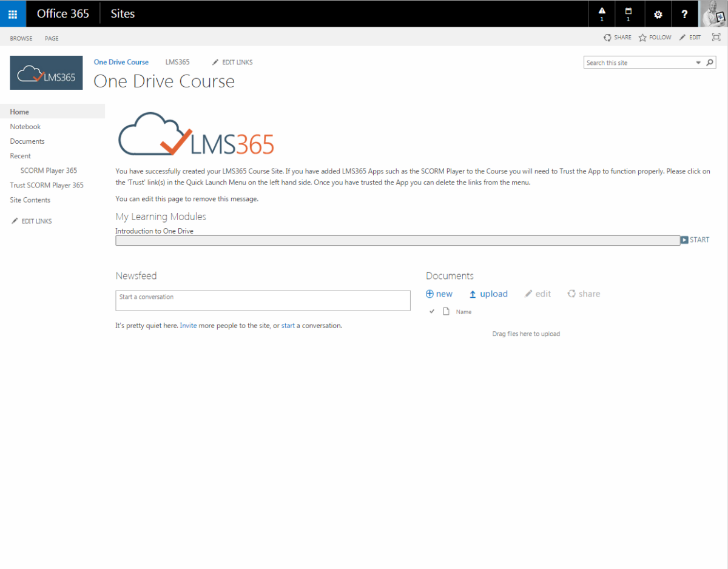Start the Introduction to One Drive module
728x569 pixels.
pos(695,240)
